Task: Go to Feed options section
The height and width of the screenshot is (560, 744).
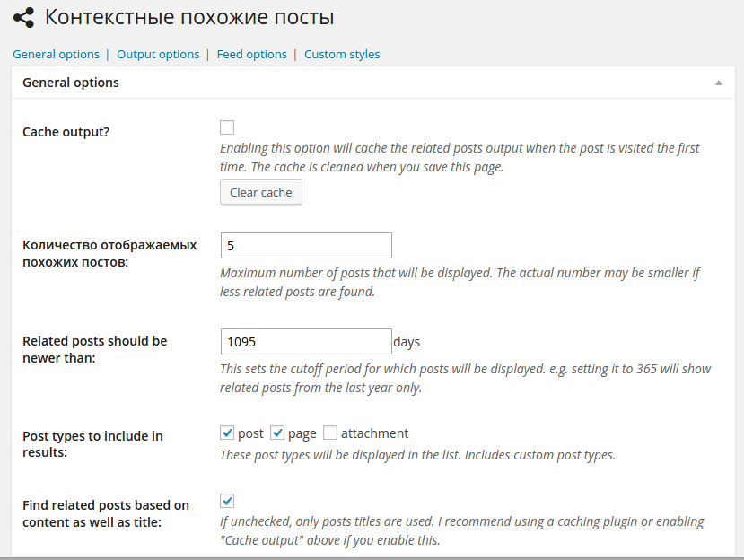Action: pos(252,54)
